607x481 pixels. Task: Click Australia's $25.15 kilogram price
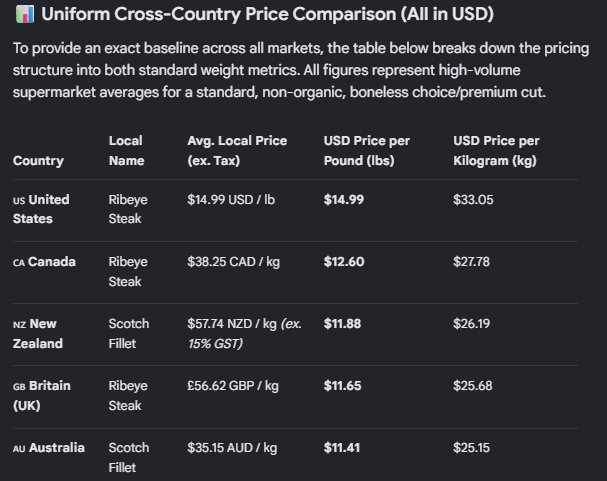(472, 448)
